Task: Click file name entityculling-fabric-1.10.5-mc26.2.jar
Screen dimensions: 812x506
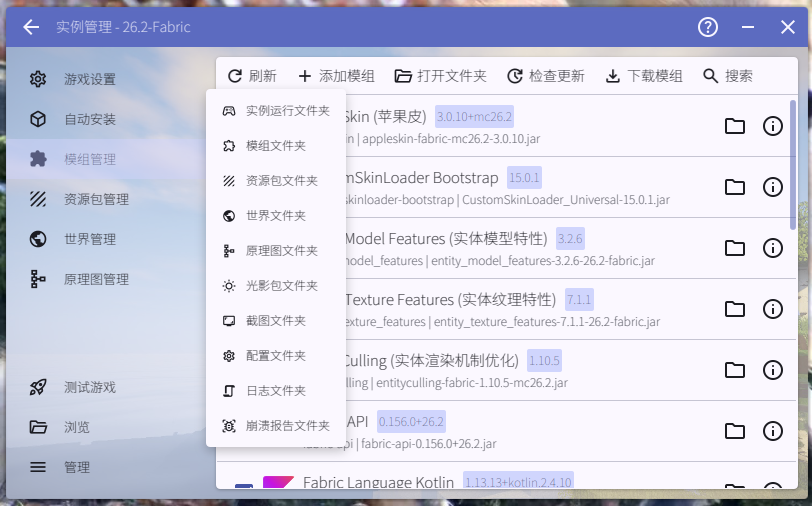Action: 472,383
